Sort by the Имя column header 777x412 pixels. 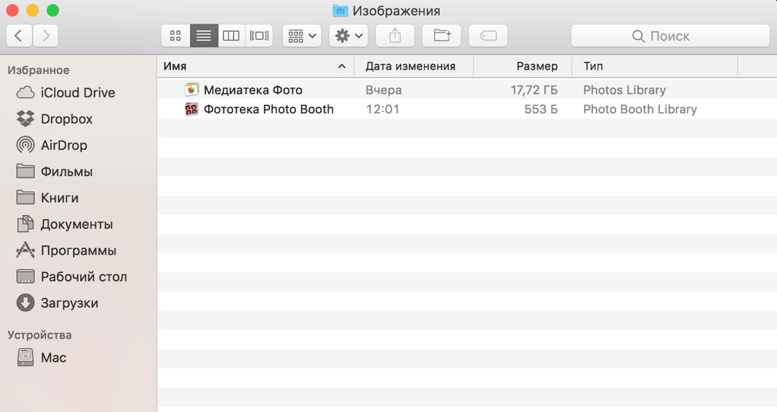tap(255, 66)
